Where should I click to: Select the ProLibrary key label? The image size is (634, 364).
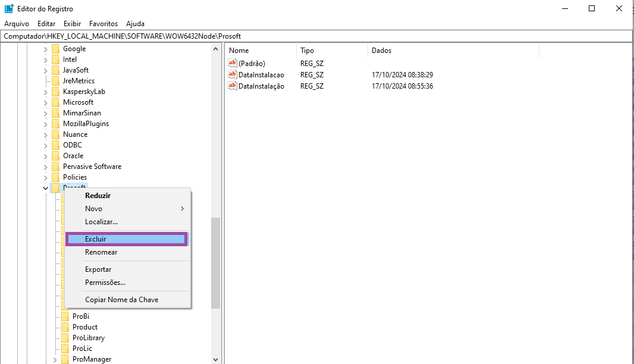pyautogui.click(x=89, y=338)
